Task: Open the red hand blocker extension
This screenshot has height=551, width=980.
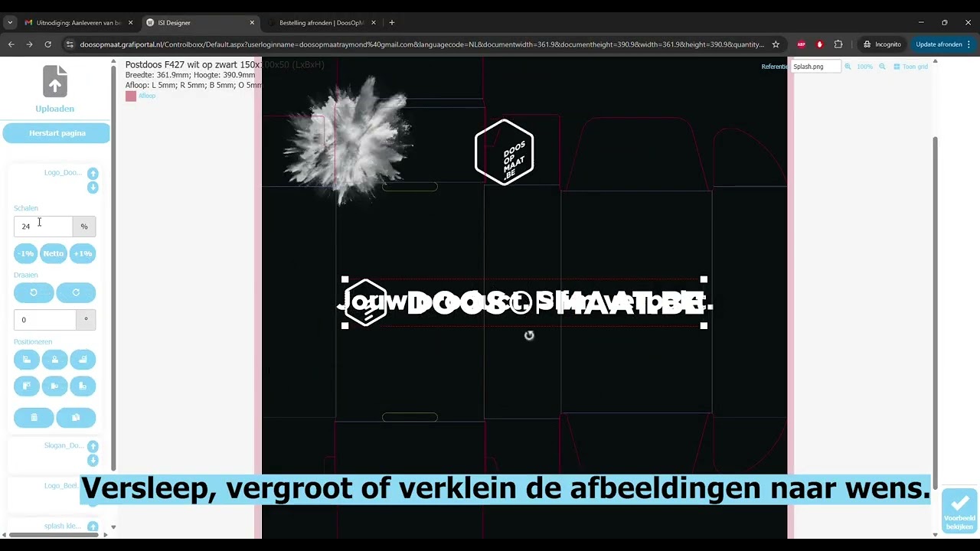Action: (x=819, y=44)
